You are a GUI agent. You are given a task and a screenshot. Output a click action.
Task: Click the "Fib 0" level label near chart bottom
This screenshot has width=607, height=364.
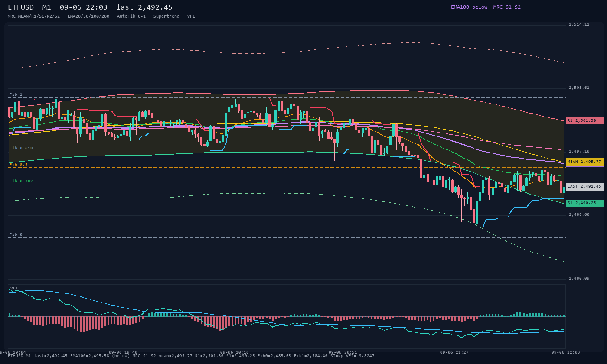point(16,234)
